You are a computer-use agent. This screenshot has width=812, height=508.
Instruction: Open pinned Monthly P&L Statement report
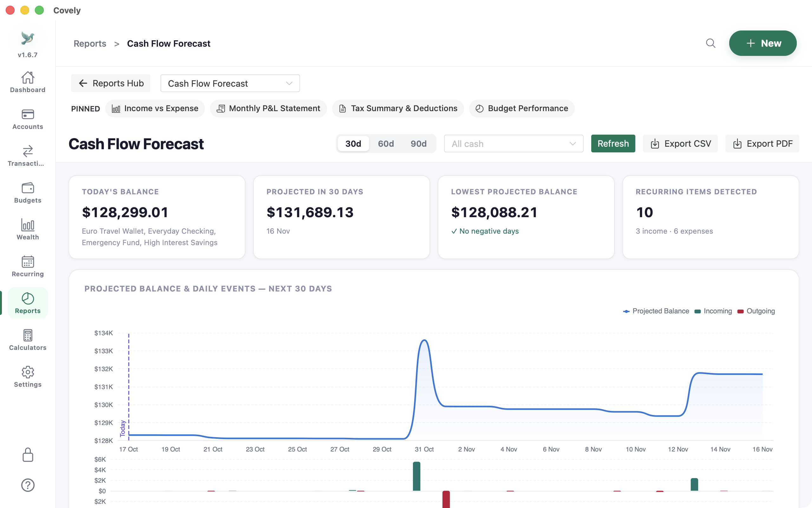coord(268,109)
